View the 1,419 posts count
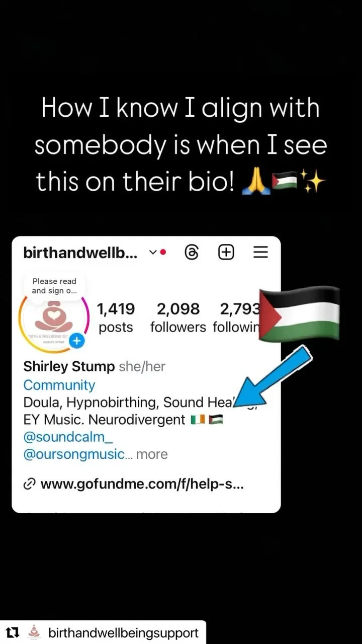This screenshot has width=362, height=644. click(116, 317)
